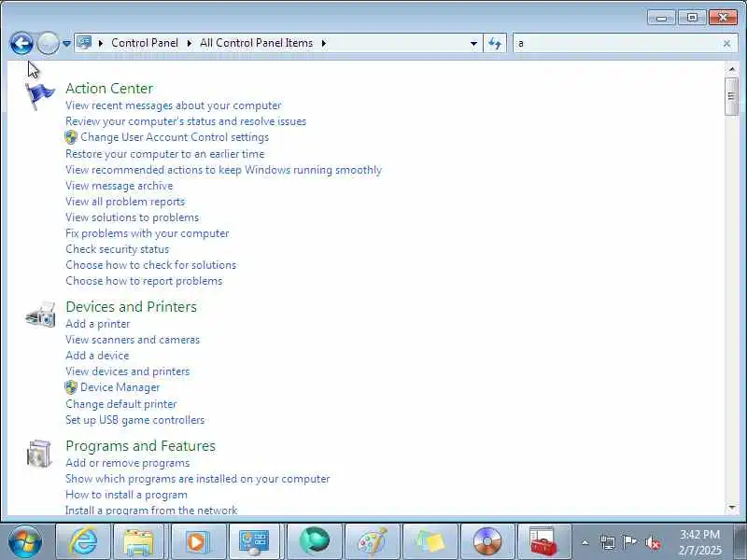The width and height of the screenshot is (747, 560).
Task: Open Review your computer's status and resolve issues
Action: (x=186, y=121)
